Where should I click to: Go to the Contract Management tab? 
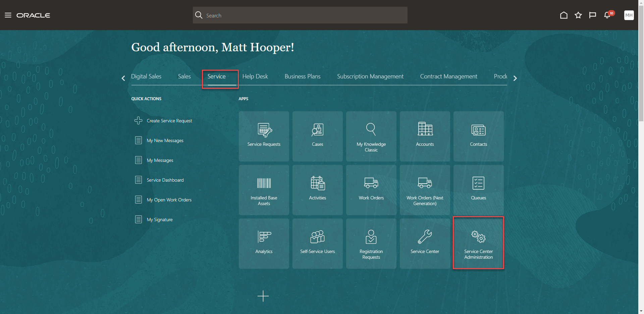[449, 76]
